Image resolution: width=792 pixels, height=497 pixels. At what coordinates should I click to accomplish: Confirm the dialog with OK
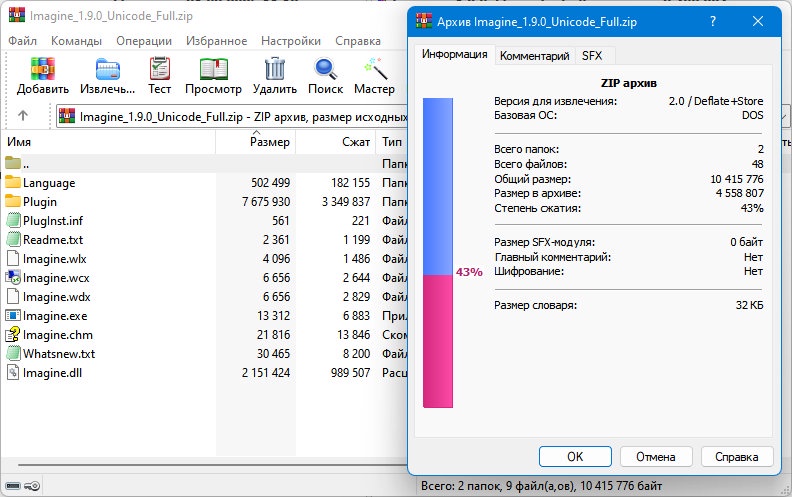[575, 457]
